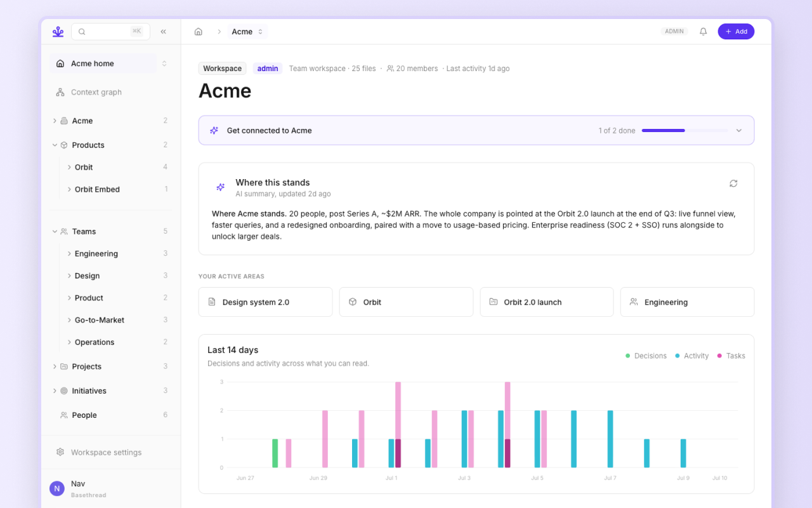Click the members icon next to 20 members
The image size is (812, 508).
(x=390, y=69)
